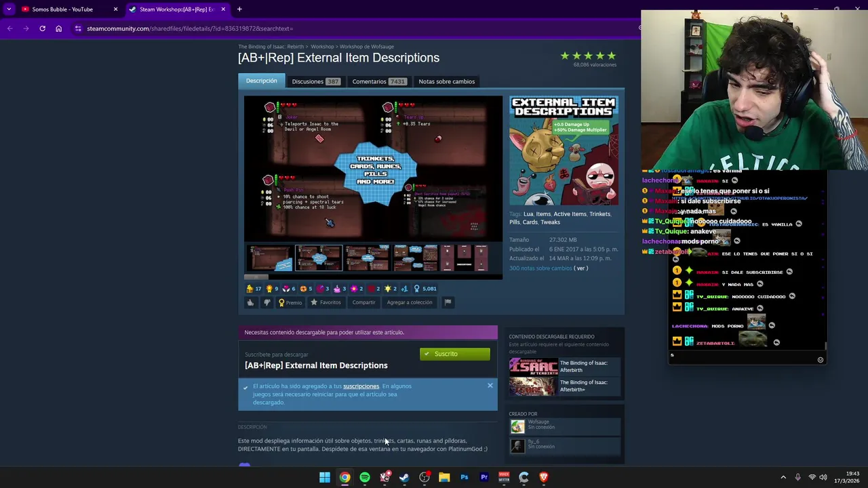868x488 pixels.
Task: Click the browser back arrow
Action: (x=9, y=28)
